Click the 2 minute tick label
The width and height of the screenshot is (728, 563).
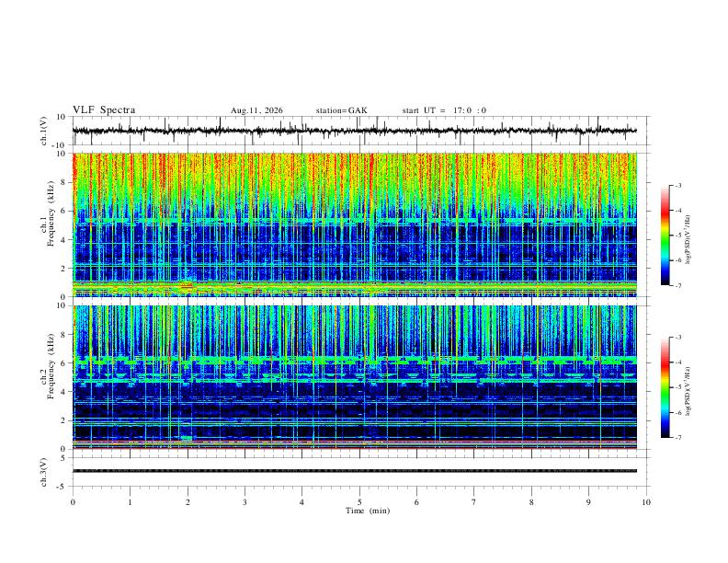(x=188, y=502)
